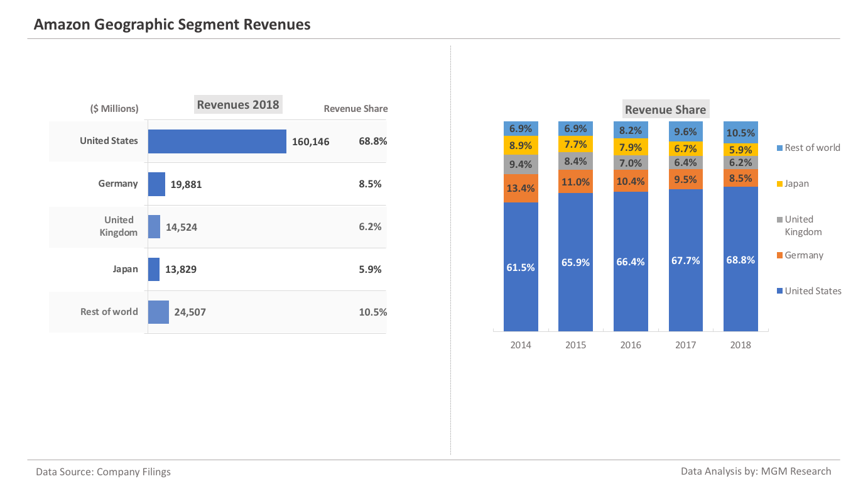Click the 8.5% share in the Germany table row
This screenshot has width=868, height=491.
(x=371, y=184)
